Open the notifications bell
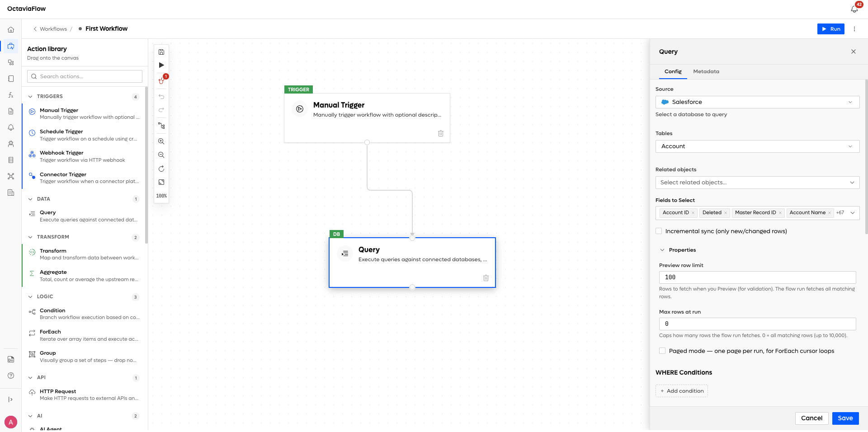The height and width of the screenshot is (432, 868). (854, 9)
